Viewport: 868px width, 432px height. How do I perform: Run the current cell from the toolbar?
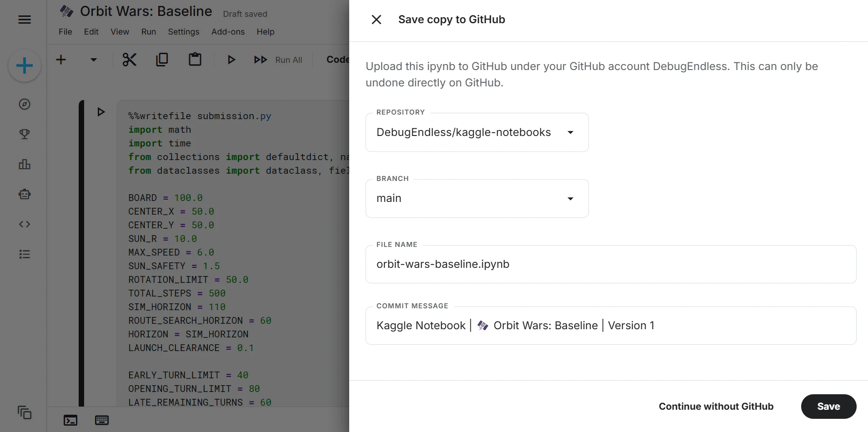pyautogui.click(x=231, y=60)
